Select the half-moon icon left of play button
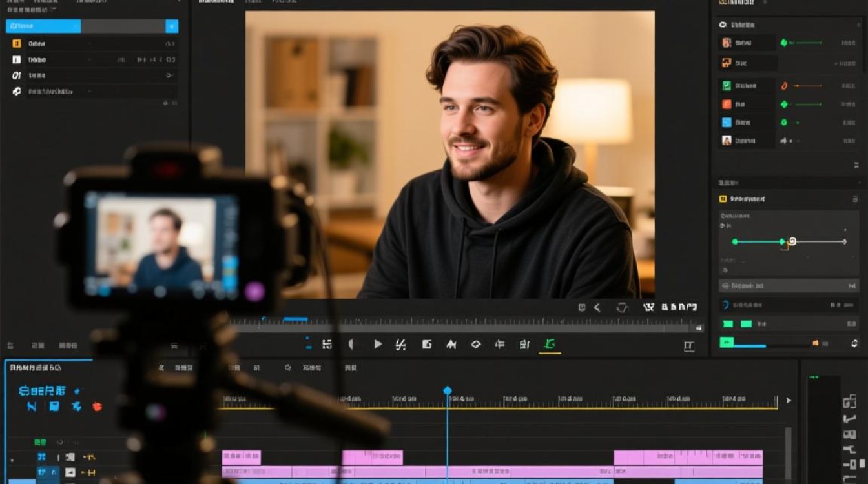The image size is (868, 484). click(351, 345)
